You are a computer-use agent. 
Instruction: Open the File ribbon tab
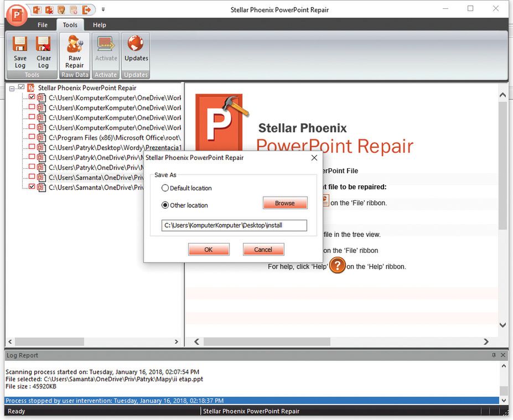(x=42, y=25)
